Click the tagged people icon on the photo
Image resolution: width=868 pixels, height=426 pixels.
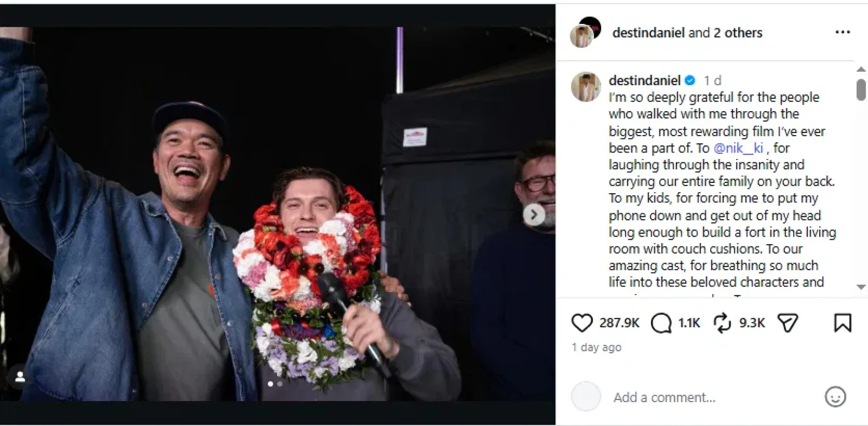click(x=20, y=376)
